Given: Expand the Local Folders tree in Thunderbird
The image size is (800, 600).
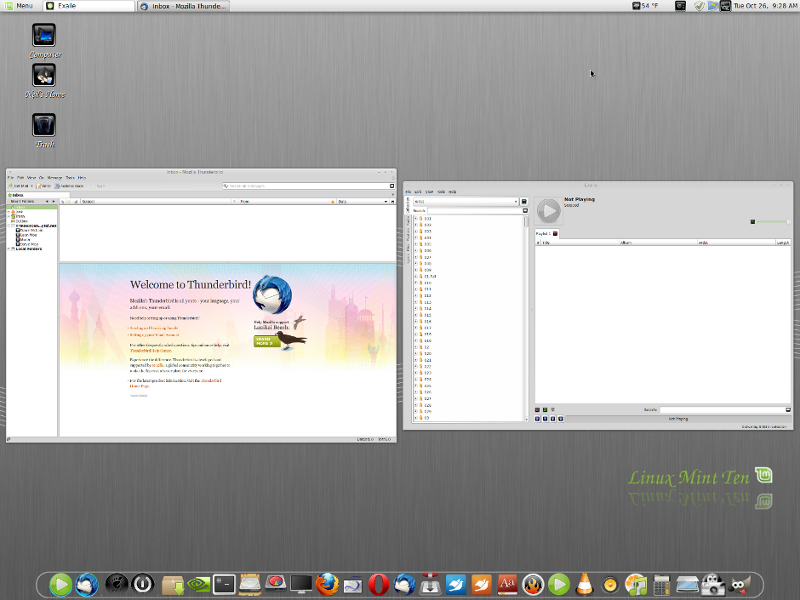Looking at the screenshot, I should [x=9, y=249].
